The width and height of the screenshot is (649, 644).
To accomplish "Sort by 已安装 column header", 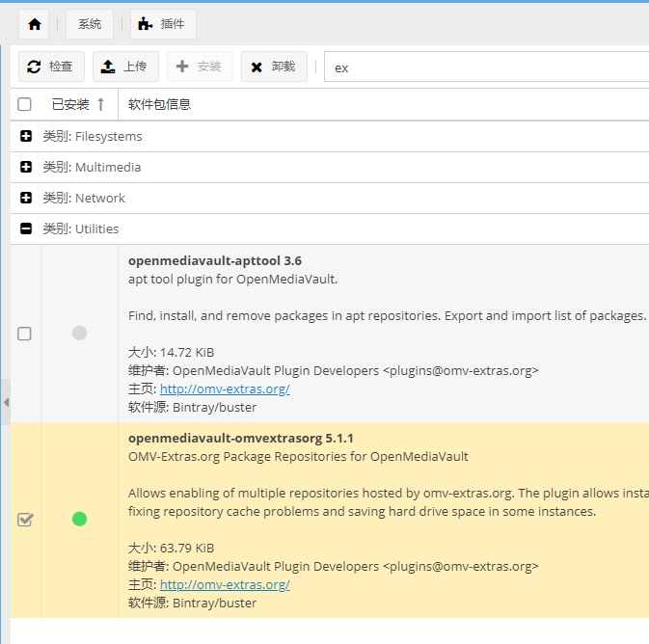I will [x=70, y=104].
